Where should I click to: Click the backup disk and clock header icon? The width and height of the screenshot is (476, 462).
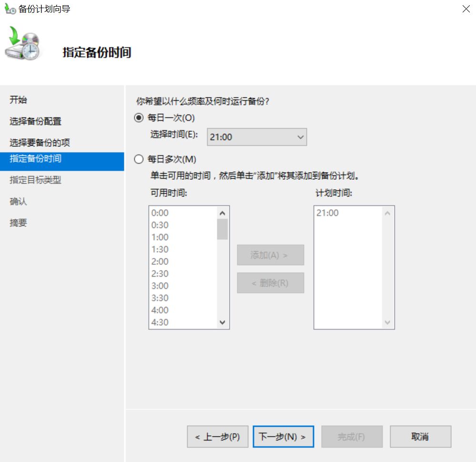tap(23, 43)
